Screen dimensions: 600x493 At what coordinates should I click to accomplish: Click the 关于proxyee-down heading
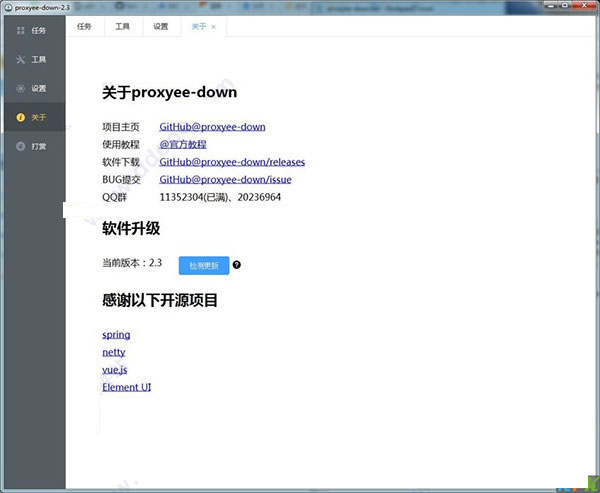170,92
